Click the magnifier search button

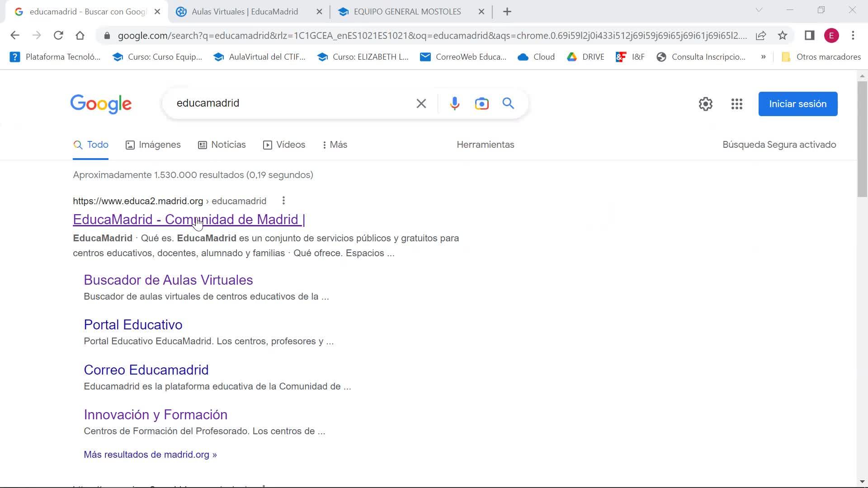508,103
